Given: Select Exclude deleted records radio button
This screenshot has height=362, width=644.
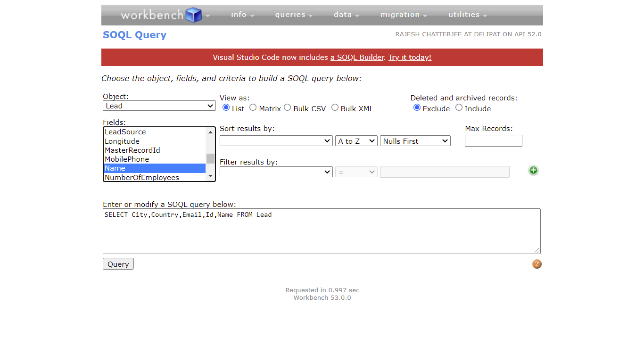Looking at the screenshot, I should pos(417,107).
